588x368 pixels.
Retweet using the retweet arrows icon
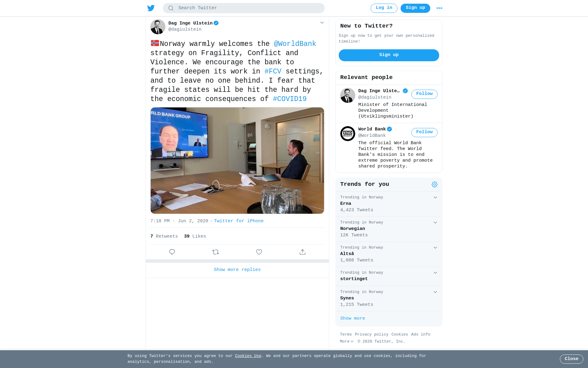click(216, 252)
